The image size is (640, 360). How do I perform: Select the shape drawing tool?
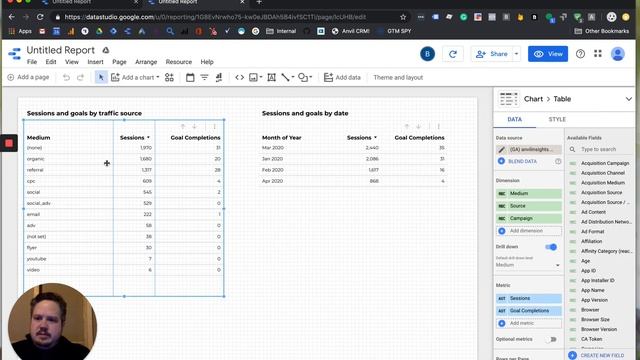coord(303,77)
